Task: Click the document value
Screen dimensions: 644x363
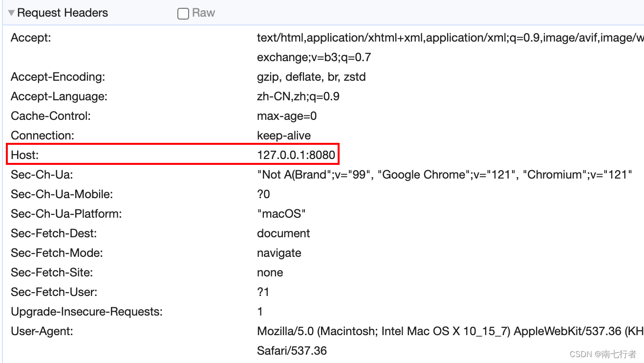Action: 283,233
